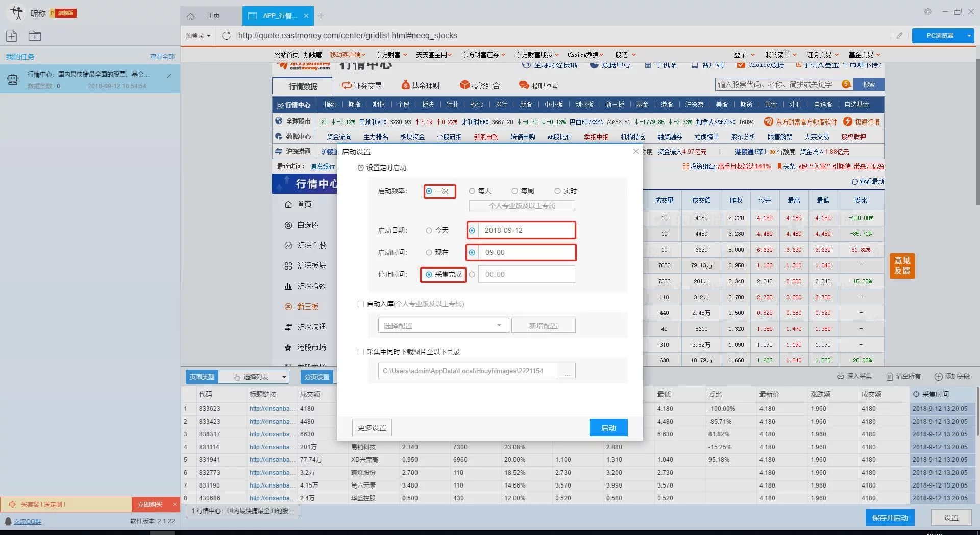Click the 添加字段 plus icon
Viewport: 980px width, 535px height.
pyautogui.click(x=938, y=376)
